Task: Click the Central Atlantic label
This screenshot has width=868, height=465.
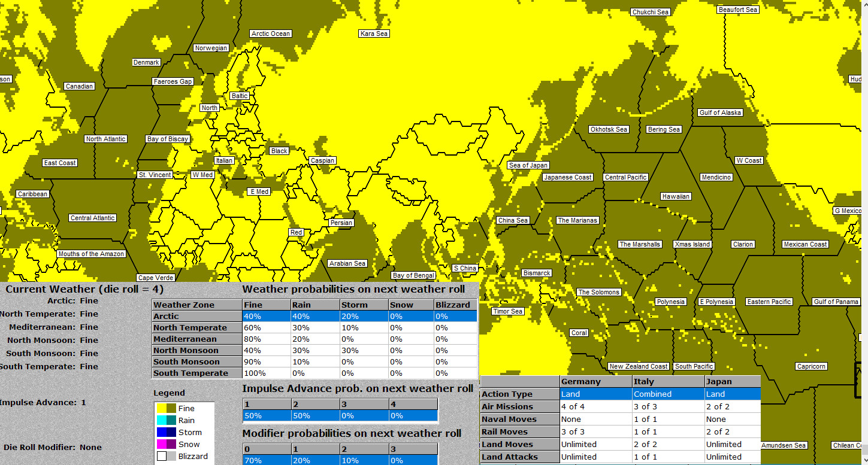Action: (x=93, y=218)
